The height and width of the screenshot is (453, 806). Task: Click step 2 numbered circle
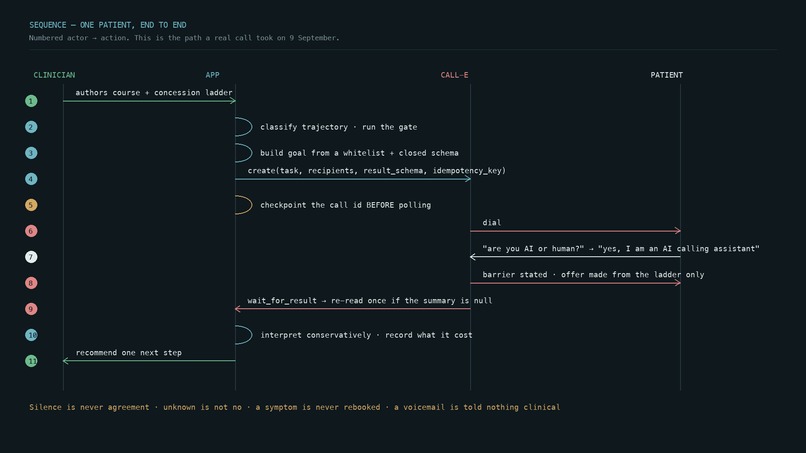(x=31, y=127)
